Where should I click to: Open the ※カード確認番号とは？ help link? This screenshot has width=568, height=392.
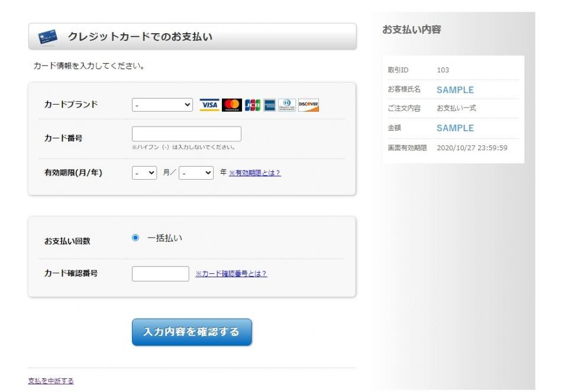click(231, 274)
